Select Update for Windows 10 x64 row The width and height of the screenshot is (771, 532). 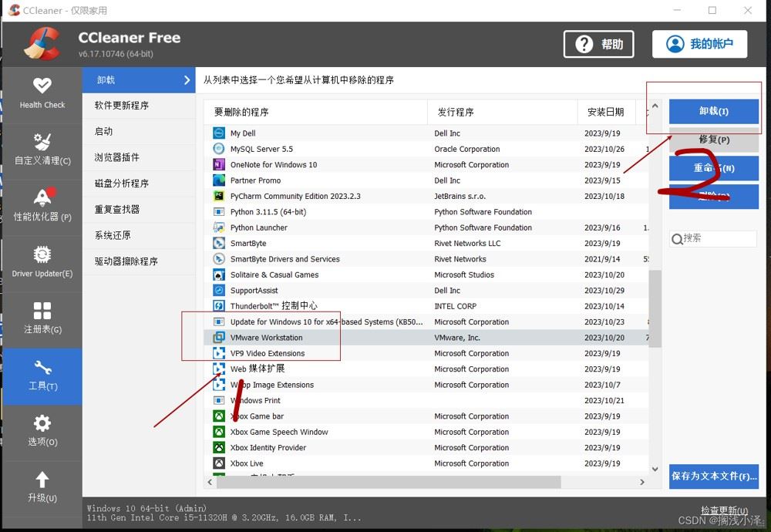[x=426, y=322]
